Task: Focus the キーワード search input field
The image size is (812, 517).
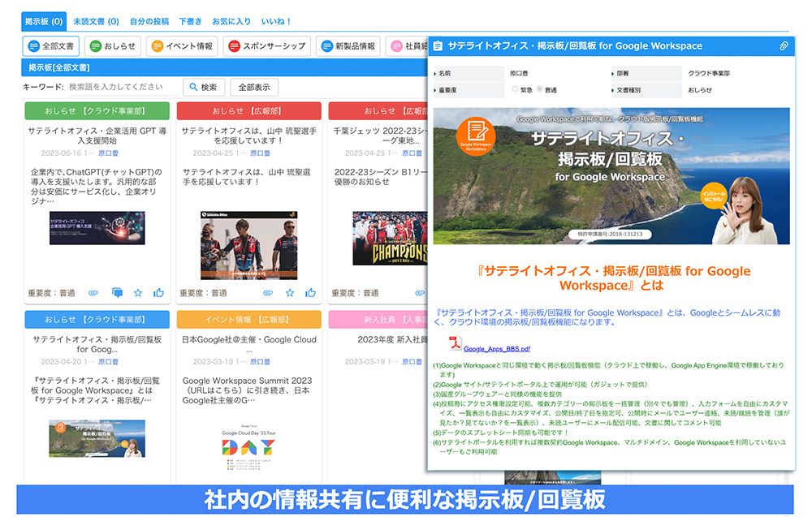Action: click(x=123, y=87)
